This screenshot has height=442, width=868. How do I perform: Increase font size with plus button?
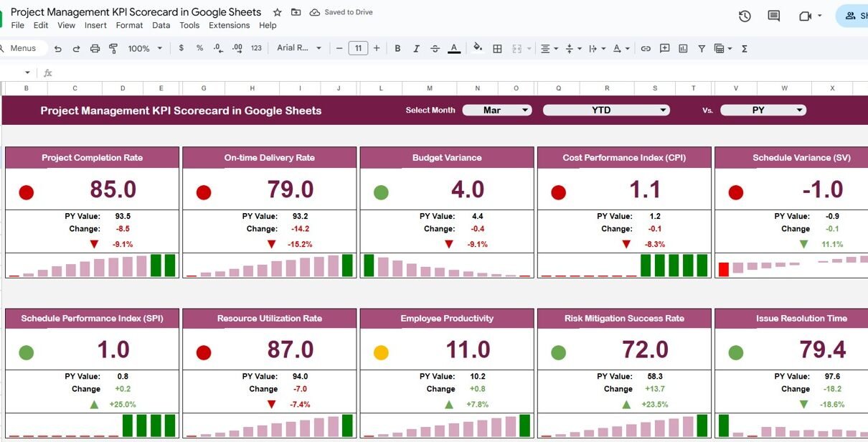click(x=377, y=49)
